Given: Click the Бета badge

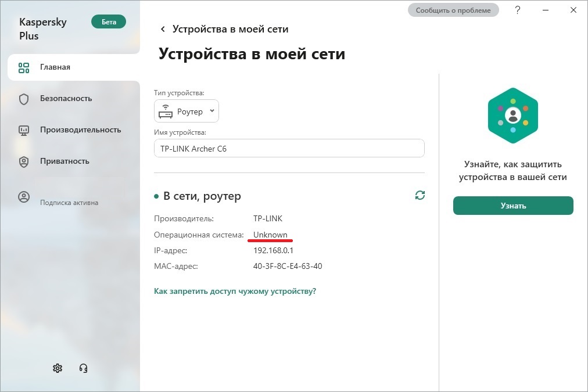Looking at the screenshot, I should click(x=109, y=21).
